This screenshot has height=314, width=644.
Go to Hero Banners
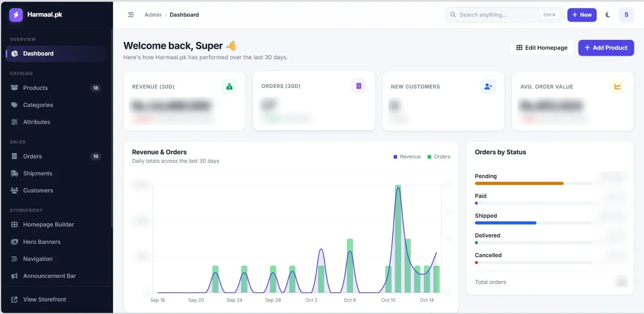point(56,242)
